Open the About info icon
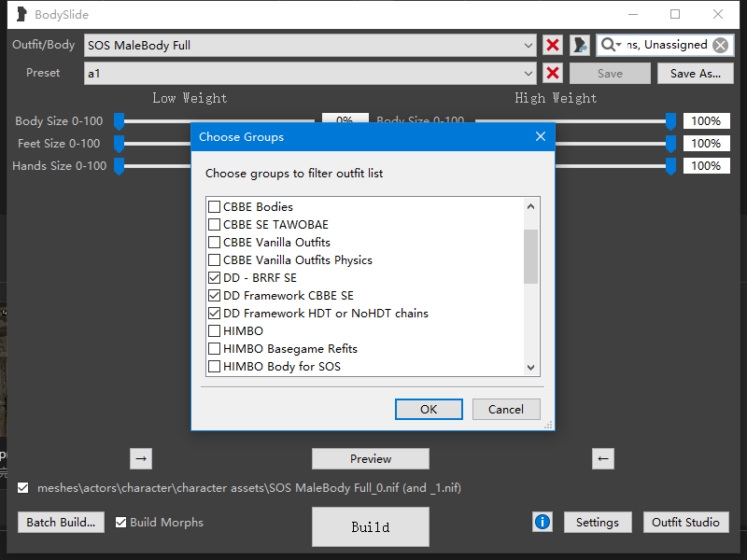The image size is (747, 560). coord(543,522)
